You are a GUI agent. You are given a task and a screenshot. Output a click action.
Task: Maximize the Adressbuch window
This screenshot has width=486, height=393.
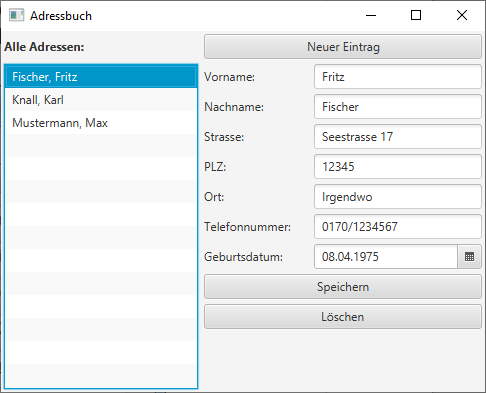[416, 15]
